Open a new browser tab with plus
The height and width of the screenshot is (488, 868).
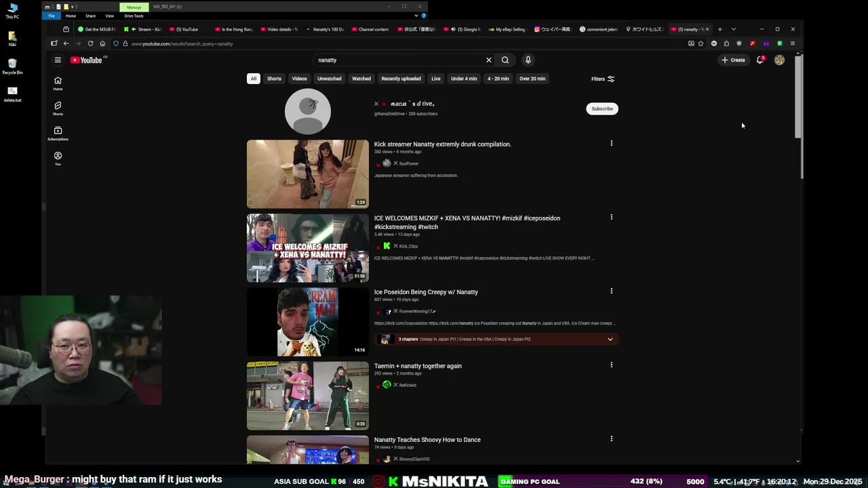click(x=719, y=29)
